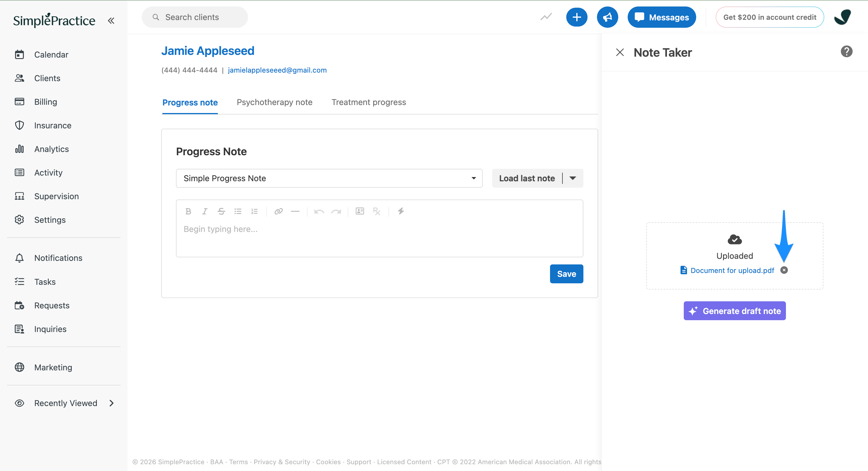Image resolution: width=868 pixels, height=471 pixels.
Task: View the Analytics page
Action: 52,149
